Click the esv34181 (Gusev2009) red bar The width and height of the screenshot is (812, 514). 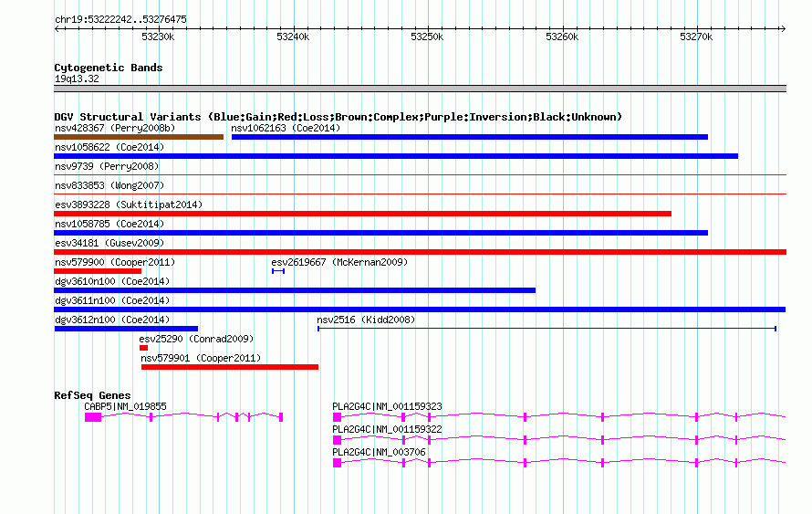pyautogui.click(x=420, y=252)
